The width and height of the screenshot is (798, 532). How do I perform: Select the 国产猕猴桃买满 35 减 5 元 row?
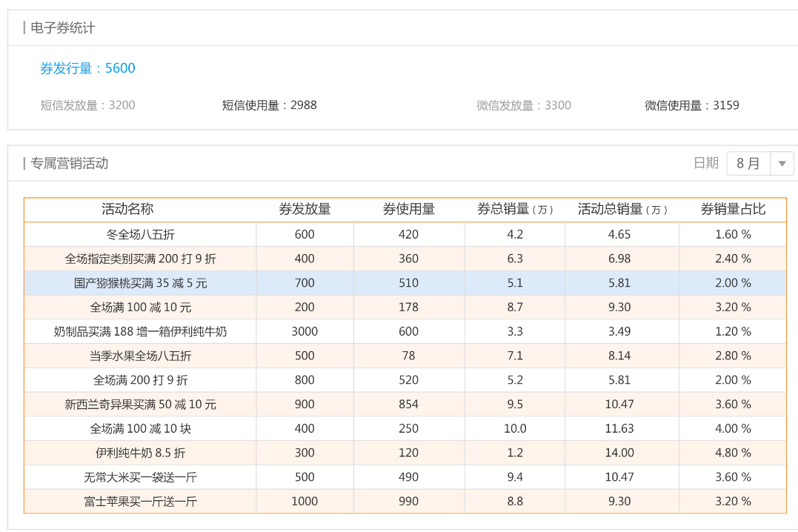pos(405,283)
